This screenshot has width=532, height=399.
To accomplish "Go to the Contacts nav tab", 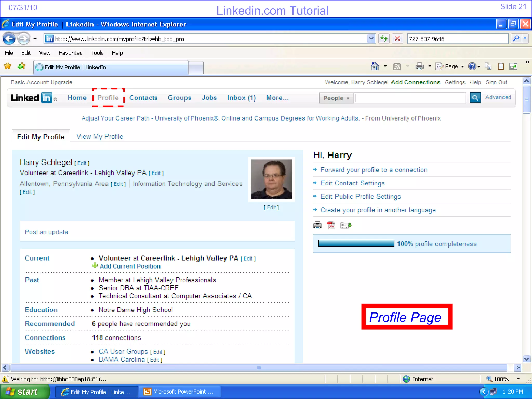I will click(143, 98).
